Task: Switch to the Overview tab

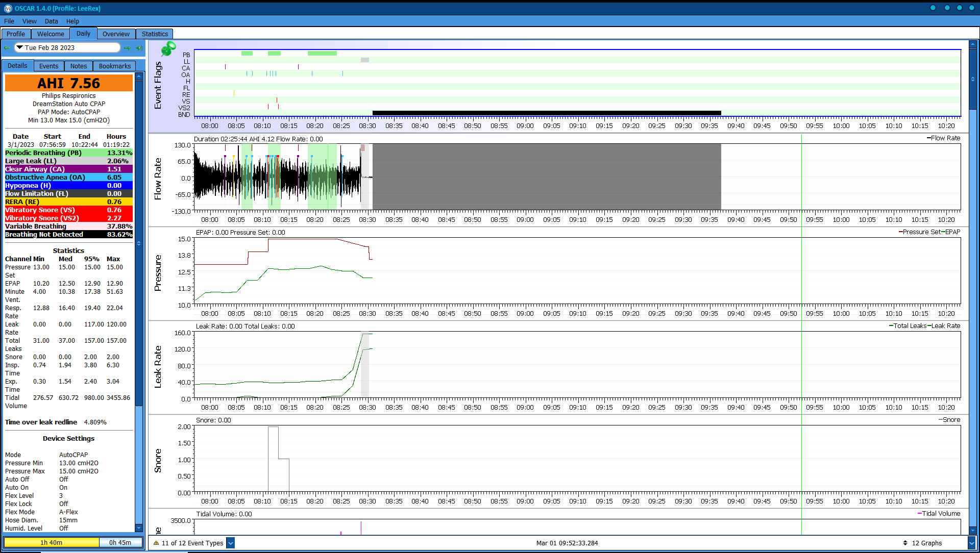Action: 116,34
